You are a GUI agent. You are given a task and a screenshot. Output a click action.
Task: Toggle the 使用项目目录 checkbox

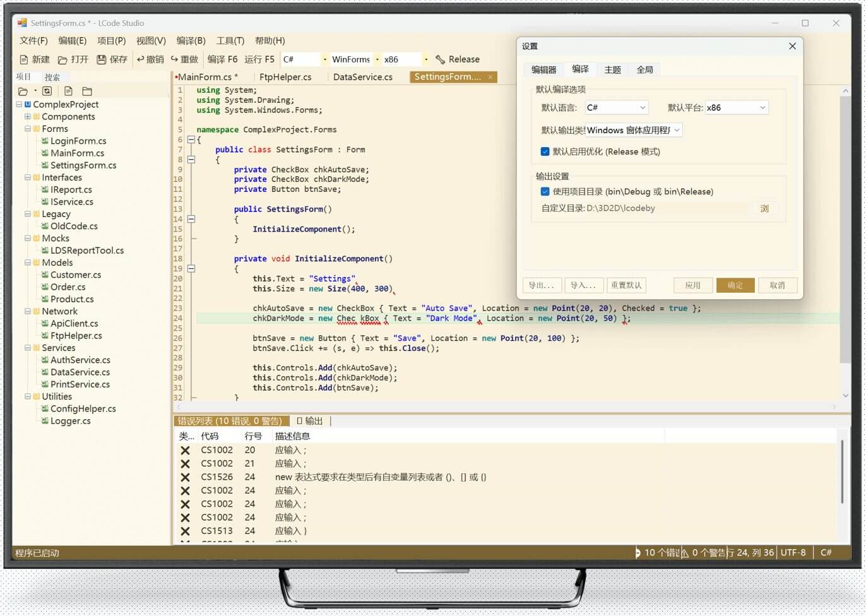pos(545,191)
